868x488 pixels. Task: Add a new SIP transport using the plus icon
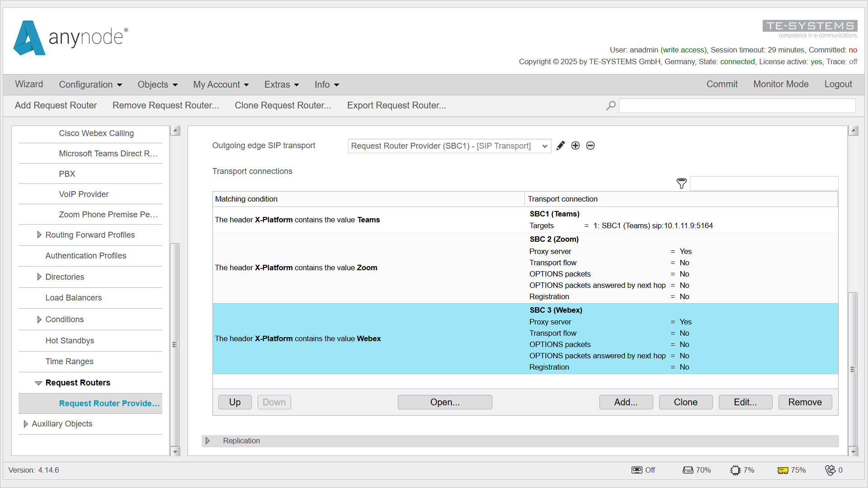coord(576,145)
